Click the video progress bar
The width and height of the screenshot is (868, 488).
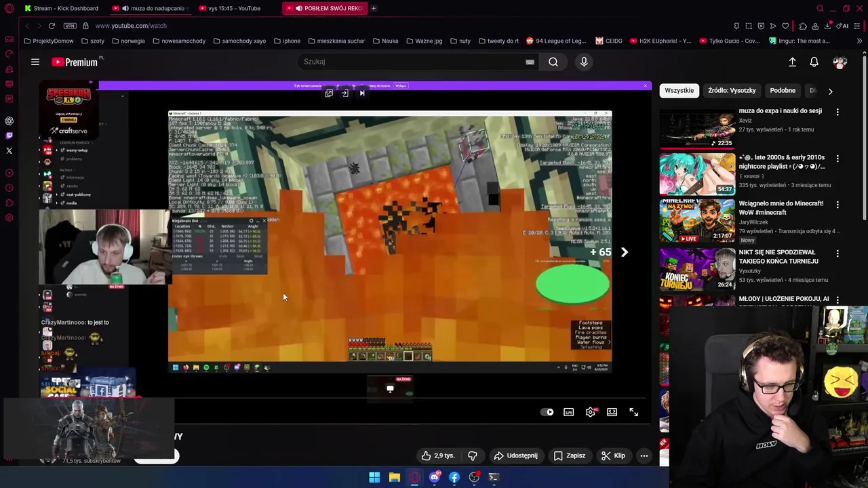[344, 399]
